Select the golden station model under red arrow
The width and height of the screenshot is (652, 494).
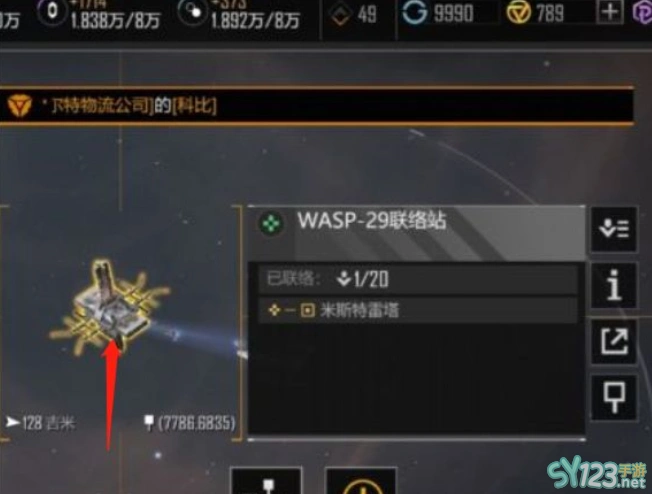pos(109,308)
